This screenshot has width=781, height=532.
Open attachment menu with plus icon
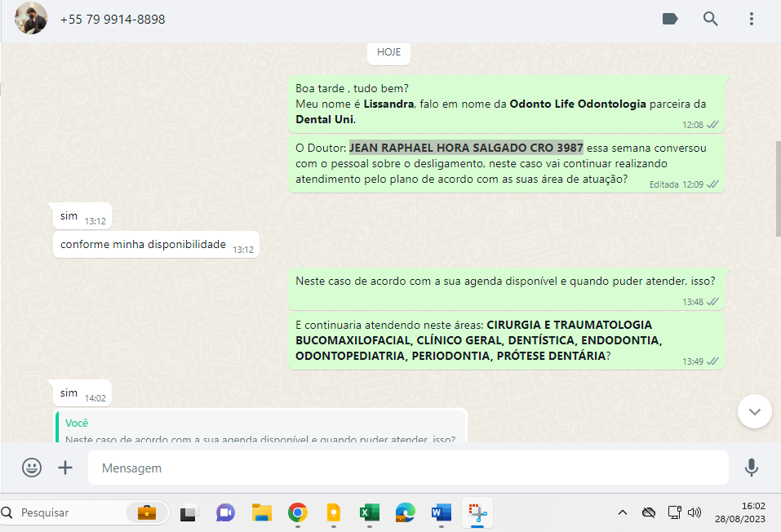65,468
